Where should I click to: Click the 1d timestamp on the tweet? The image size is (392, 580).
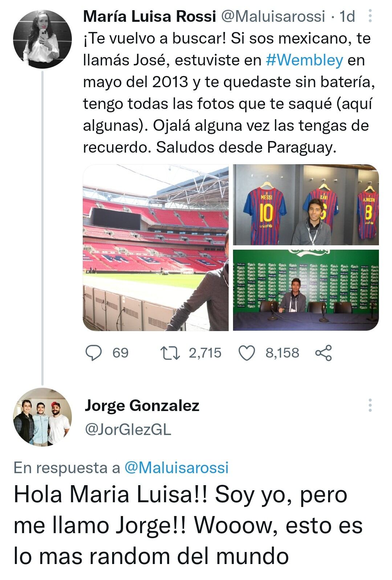coord(346,16)
